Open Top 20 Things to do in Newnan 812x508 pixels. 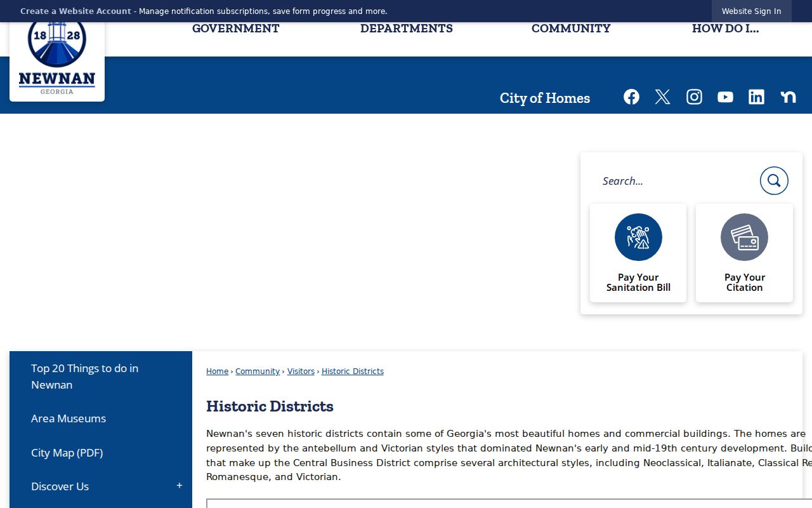(x=101, y=377)
